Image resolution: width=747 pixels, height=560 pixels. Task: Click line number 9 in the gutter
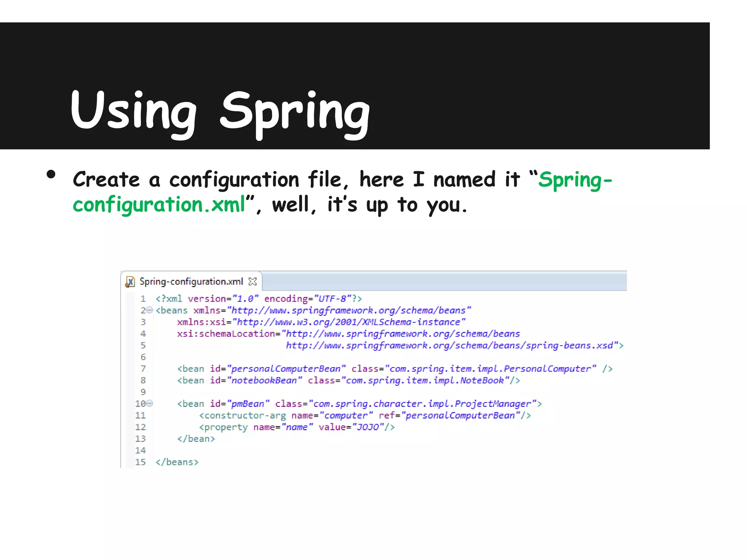(x=143, y=392)
